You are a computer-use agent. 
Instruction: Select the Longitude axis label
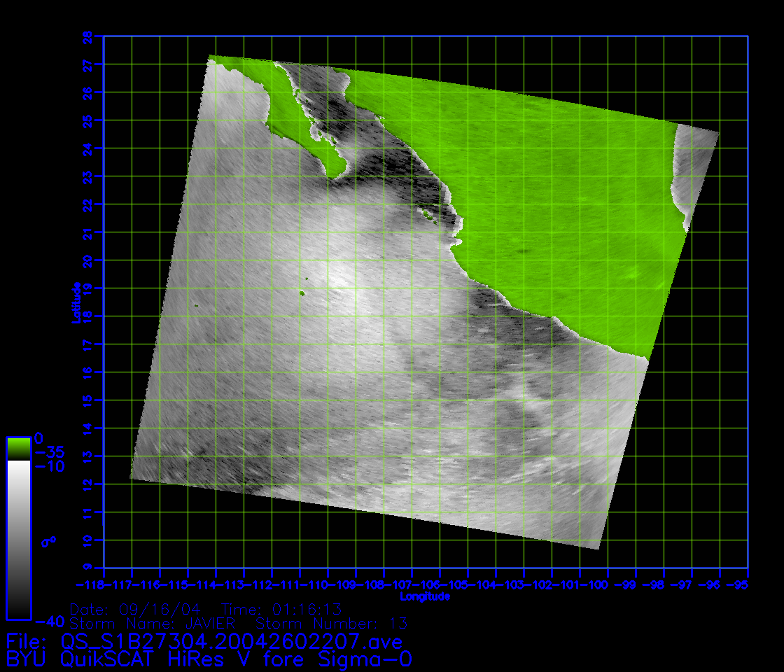click(425, 596)
